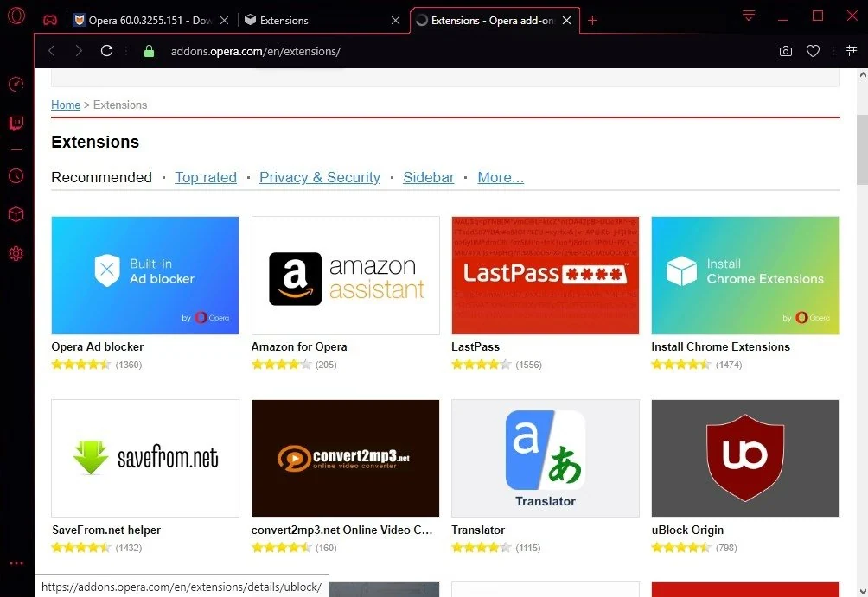Open the Top rated category
Viewport: 868px width, 597px height.
(206, 177)
